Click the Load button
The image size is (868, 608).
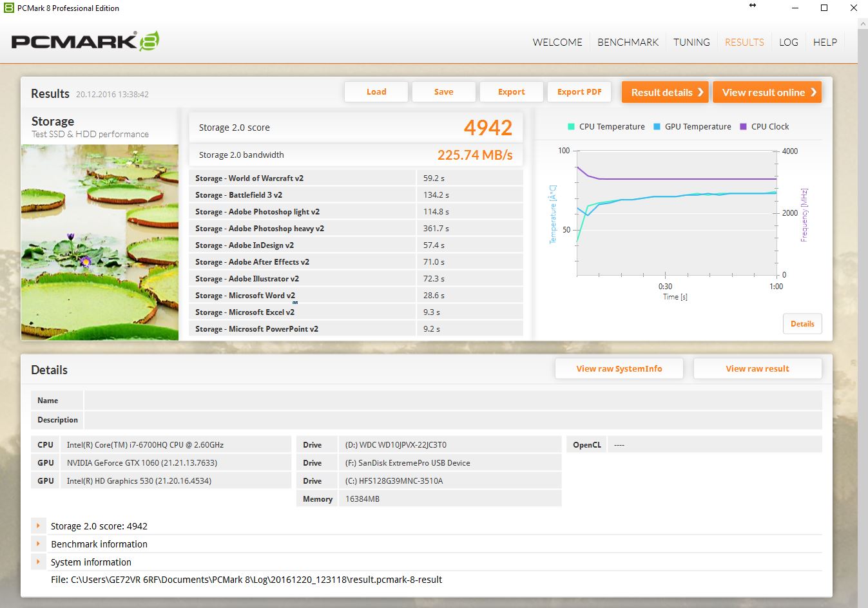376,92
